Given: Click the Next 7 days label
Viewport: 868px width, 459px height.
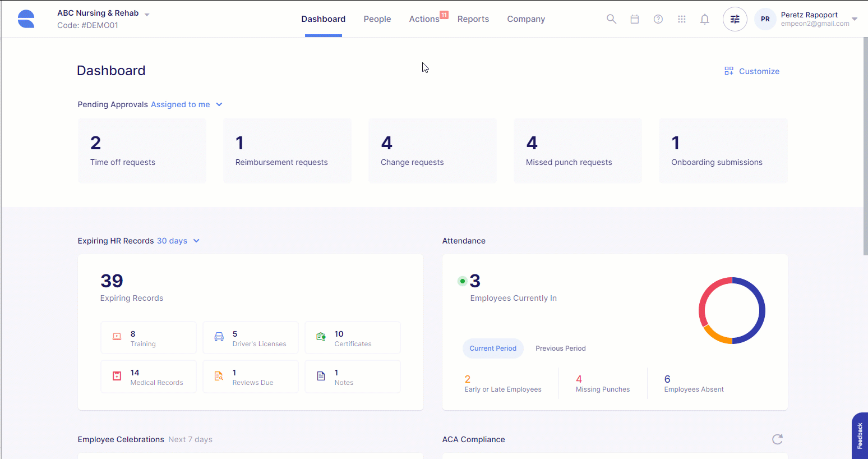Looking at the screenshot, I should (x=190, y=439).
